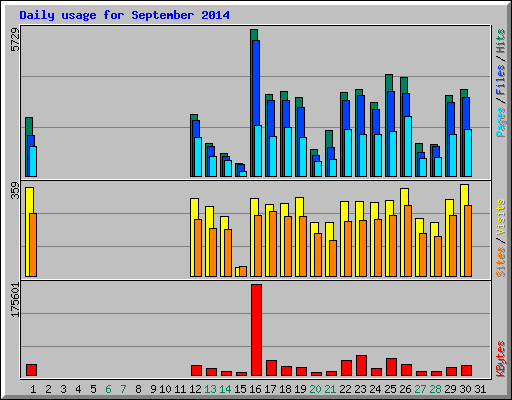Click the day 30 label on the x-axis
512x400 pixels.
[465, 389]
